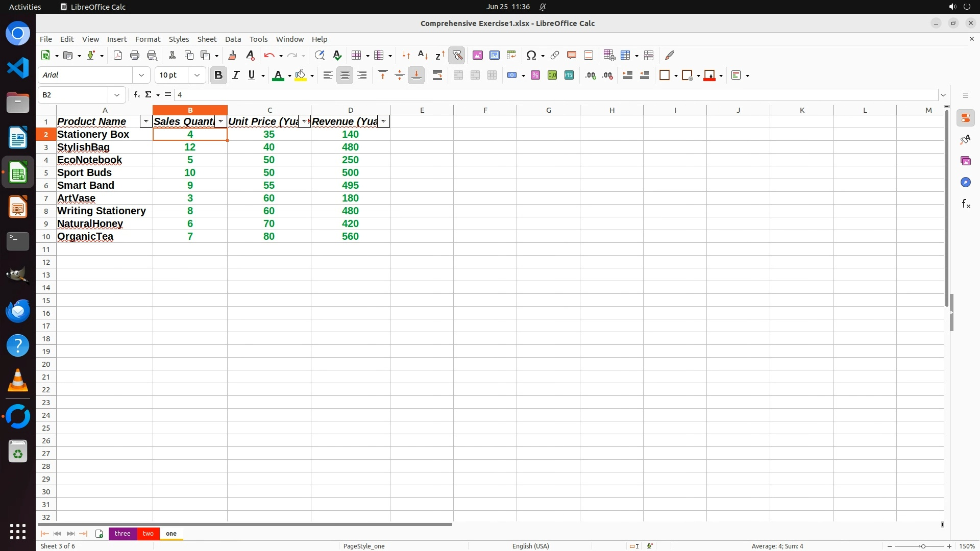Insert Special Character omega icon
Image resolution: width=980 pixels, height=551 pixels.
(x=531, y=55)
